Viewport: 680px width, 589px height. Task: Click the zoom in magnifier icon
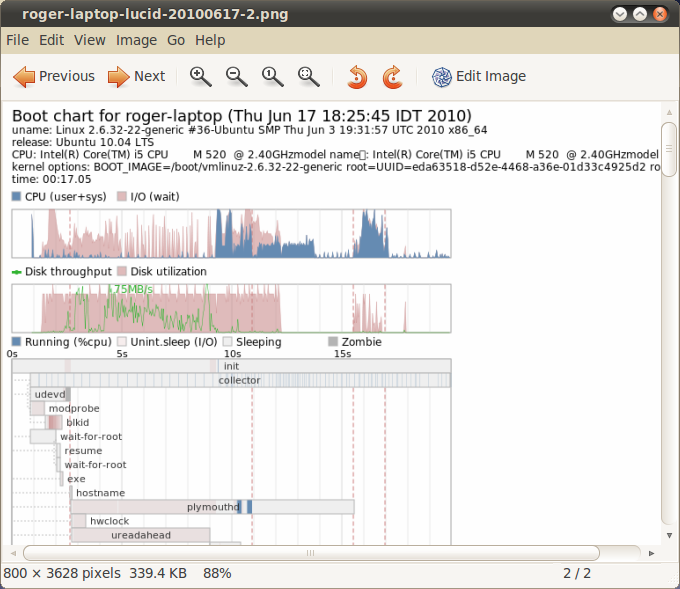click(x=201, y=76)
